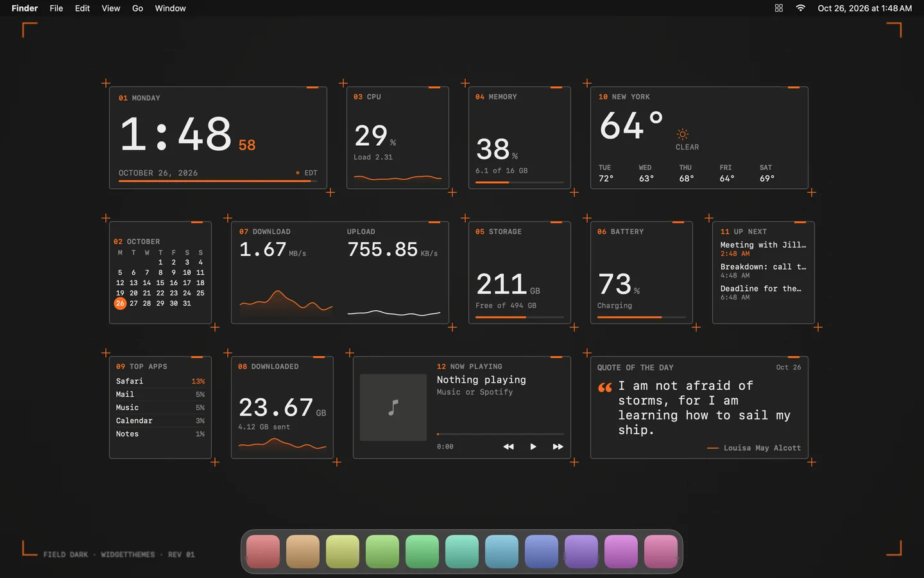
Task: Click the download speed graph
Action: tap(286, 302)
